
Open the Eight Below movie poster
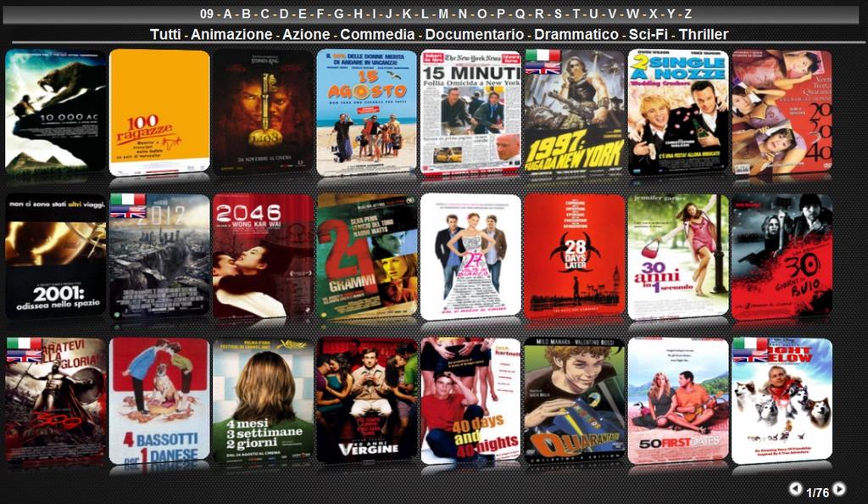pyautogui.click(x=782, y=400)
